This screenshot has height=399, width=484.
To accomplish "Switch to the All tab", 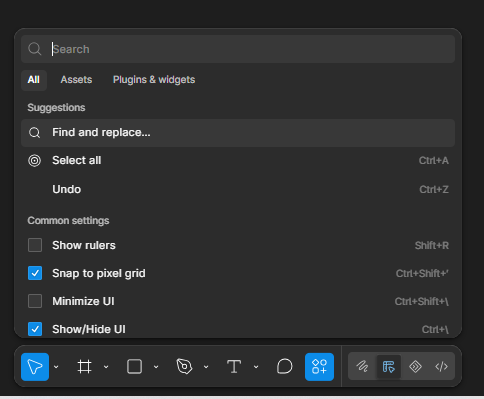I will tap(34, 80).
